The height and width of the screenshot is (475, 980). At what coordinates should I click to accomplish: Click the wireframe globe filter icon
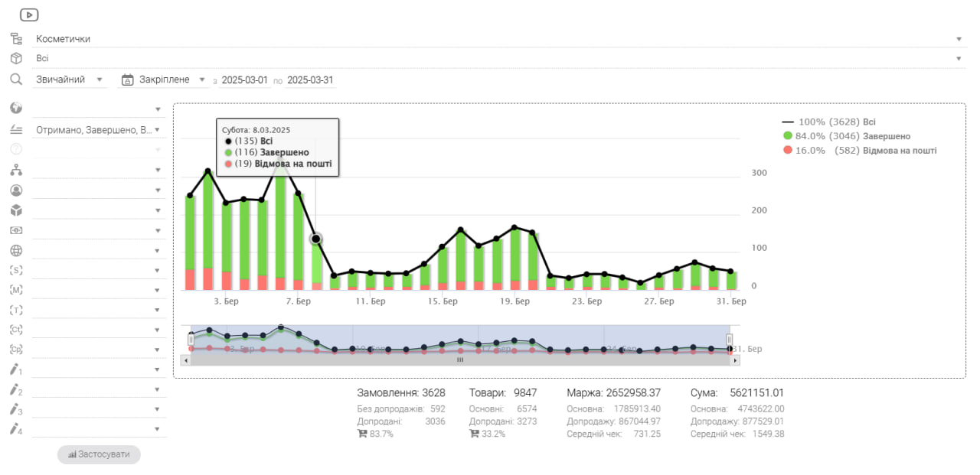click(x=16, y=250)
